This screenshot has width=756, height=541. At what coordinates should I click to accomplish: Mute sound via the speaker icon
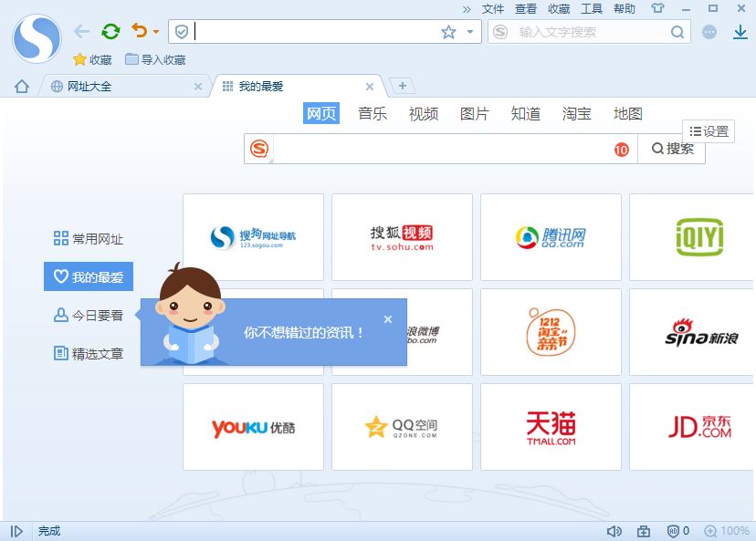(x=614, y=530)
